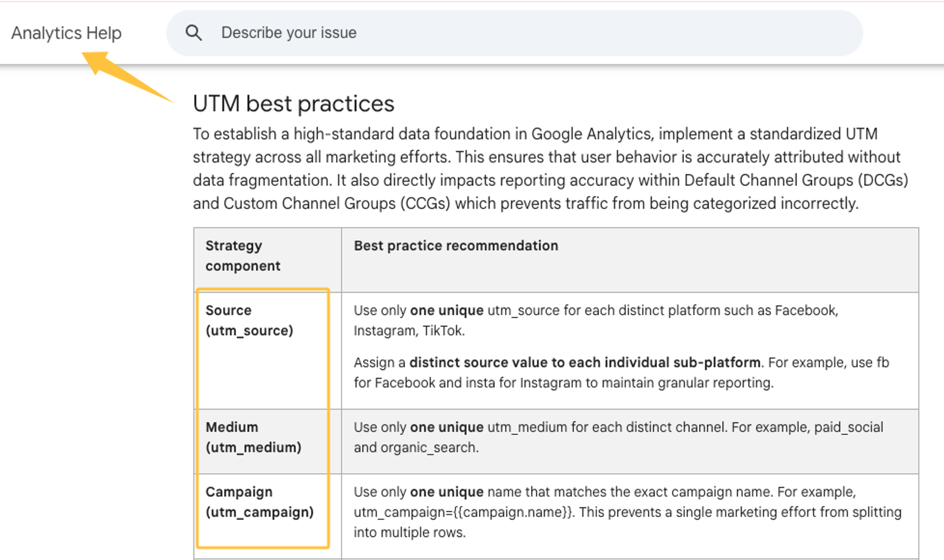This screenshot has height=560, width=944.
Task: Select the 'Source (utm_source)' table cell
Action: (x=268, y=351)
